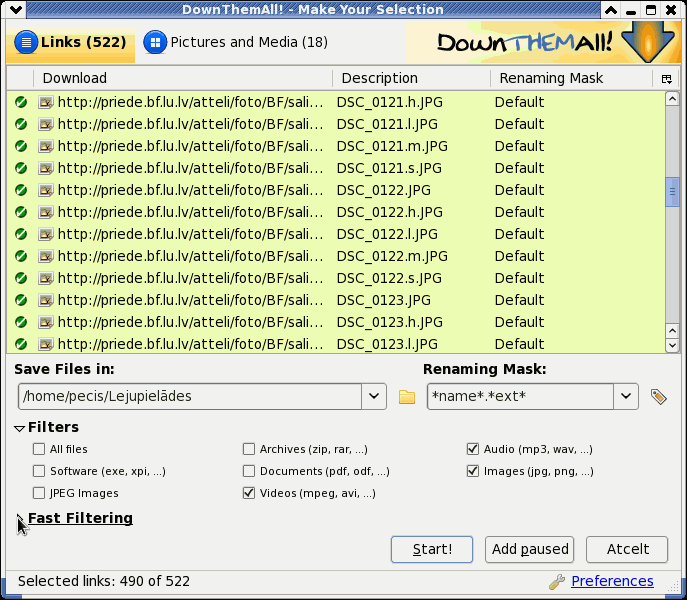Click image file icon of DSC_0122.s.JPG
Viewport: 687px width, 600px height.
[46, 278]
